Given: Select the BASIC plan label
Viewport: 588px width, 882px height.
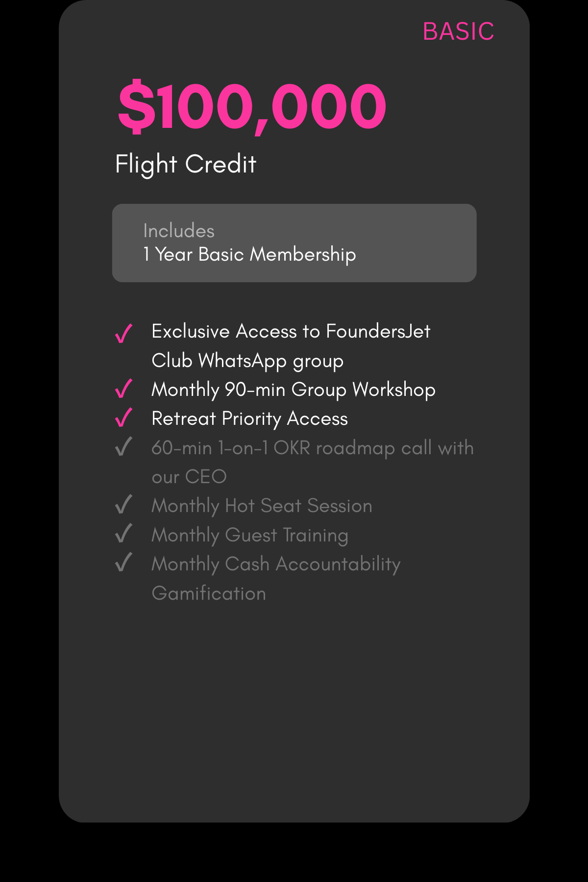Looking at the screenshot, I should (x=458, y=32).
